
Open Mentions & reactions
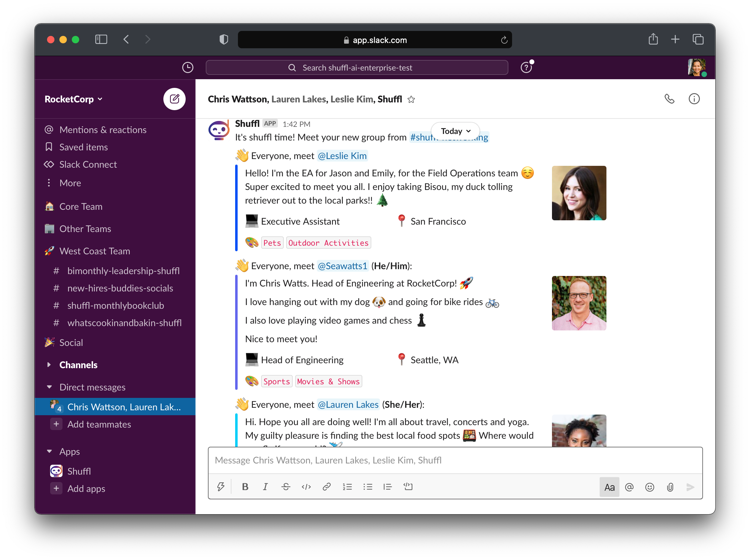coord(103,130)
